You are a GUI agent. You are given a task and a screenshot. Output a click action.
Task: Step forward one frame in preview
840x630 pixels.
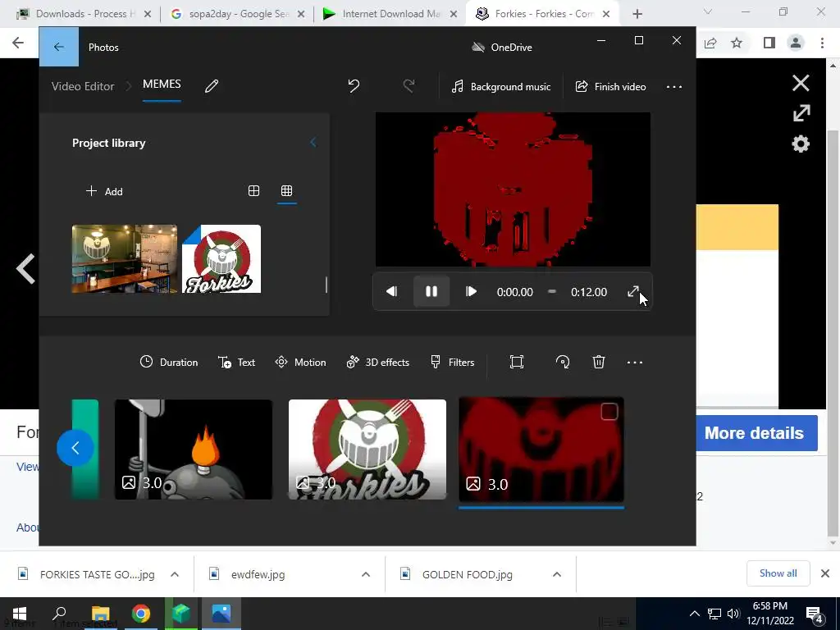[x=471, y=291]
